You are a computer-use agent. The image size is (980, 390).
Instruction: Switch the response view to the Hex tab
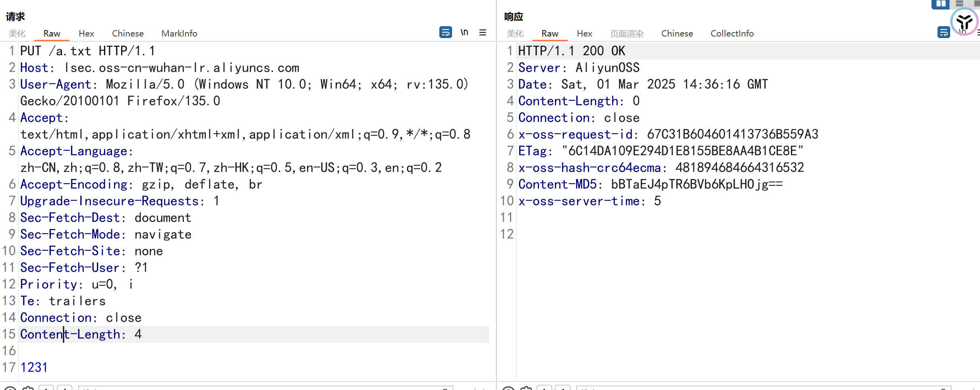click(x=584, y=33)
